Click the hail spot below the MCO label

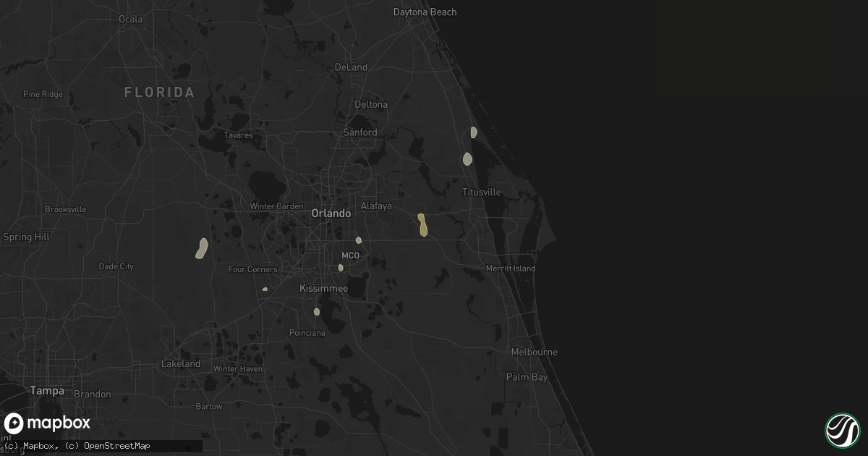340,268
